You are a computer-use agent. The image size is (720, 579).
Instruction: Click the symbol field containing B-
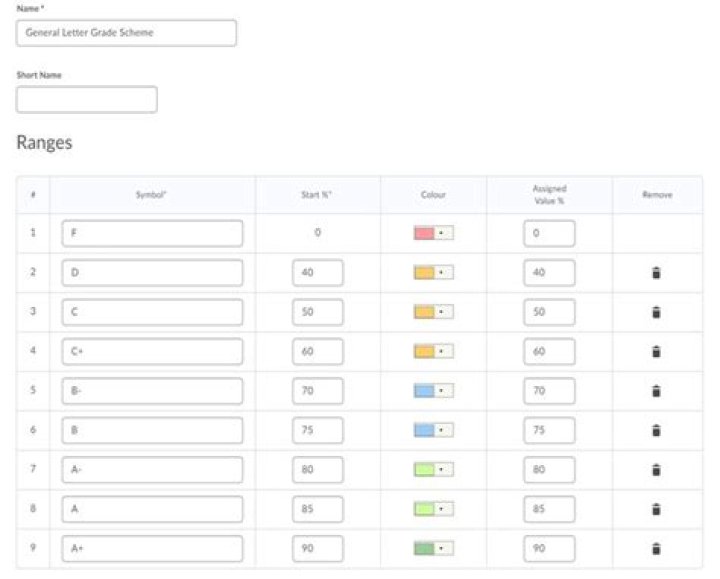(x=152, y=391)
